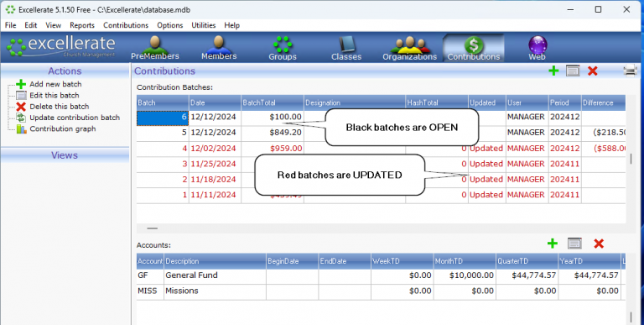
Task: Click green plus to add contribution batch
Action: click(553, 71)
